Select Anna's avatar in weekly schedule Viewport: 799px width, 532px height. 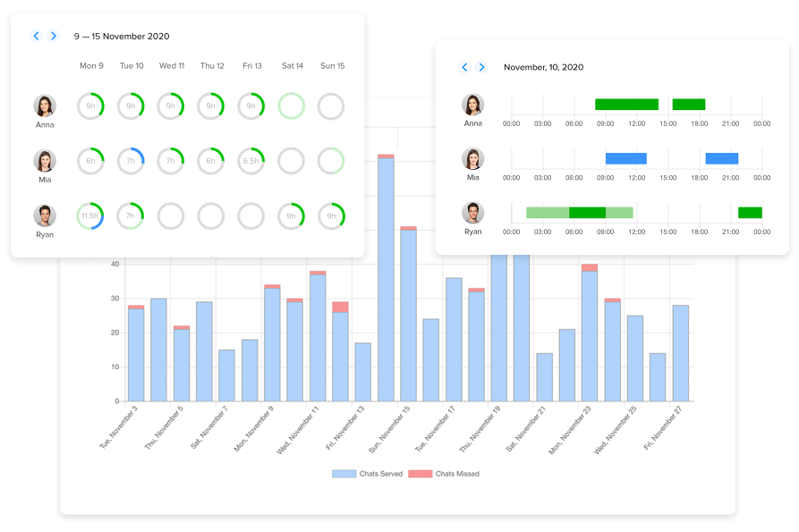(x=45, y=106)
